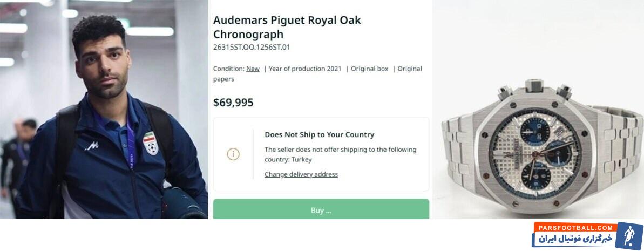Select the reference number 26315ST.OO.1256ST.01
The height and width of the screenshot is (251, 644).
(252, 47)
